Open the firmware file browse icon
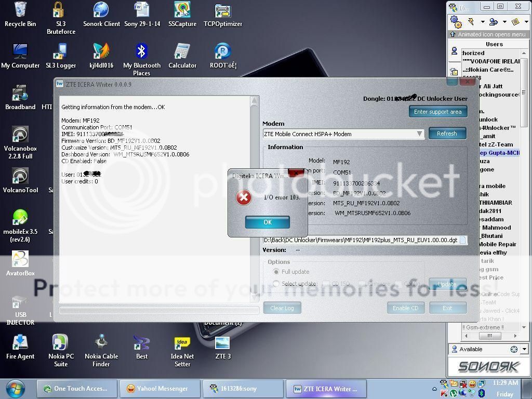532x399 pixels. tap(463, 240)
